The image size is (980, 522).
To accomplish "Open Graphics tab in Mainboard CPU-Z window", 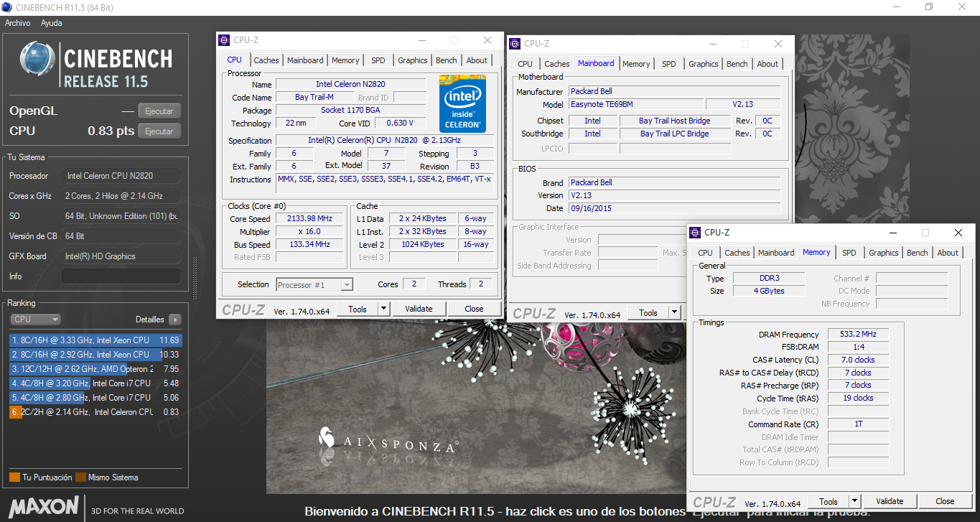I will (703, 64).
